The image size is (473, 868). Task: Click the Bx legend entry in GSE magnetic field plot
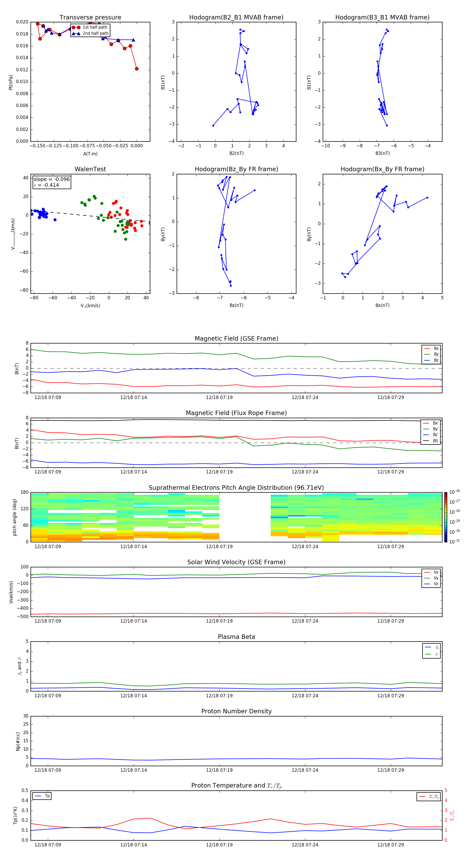point(431,349)
